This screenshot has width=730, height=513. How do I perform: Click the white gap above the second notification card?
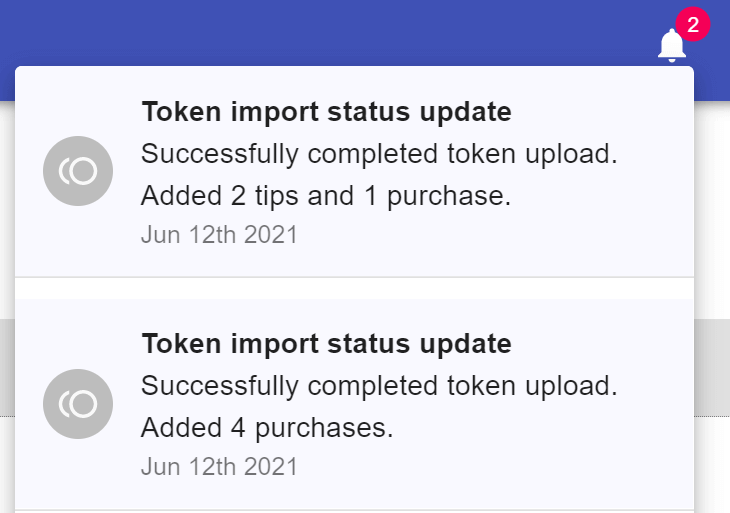point(354,288)
